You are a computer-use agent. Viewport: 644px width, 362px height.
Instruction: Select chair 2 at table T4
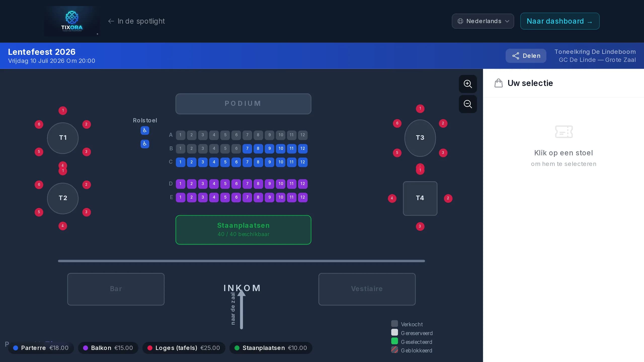[448, 198]
